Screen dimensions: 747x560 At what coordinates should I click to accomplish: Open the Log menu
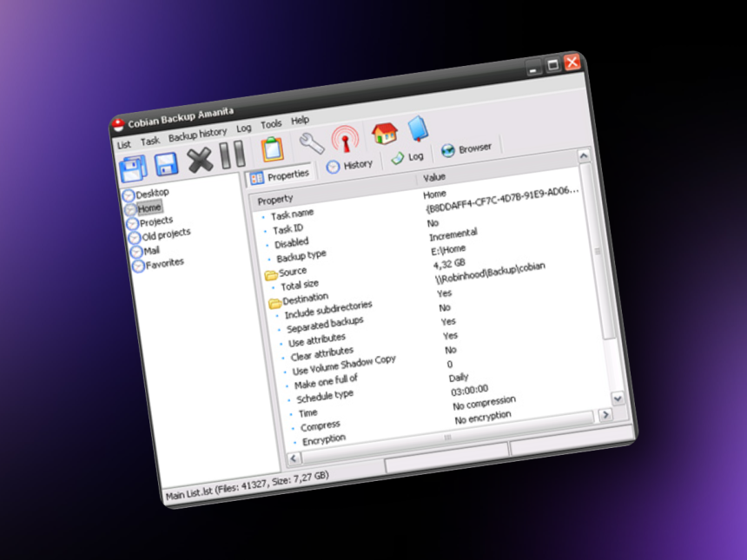(x=244, y=128)
